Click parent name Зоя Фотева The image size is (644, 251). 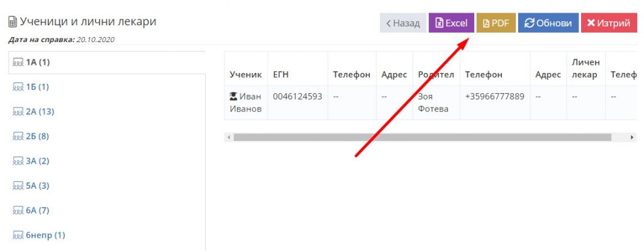pos(433,103)
